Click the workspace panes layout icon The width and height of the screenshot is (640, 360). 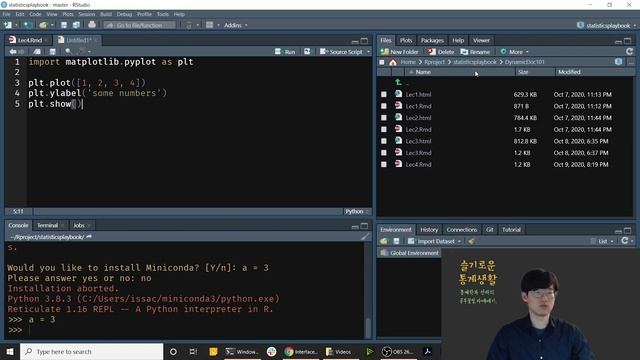click(x=209, y=25)
